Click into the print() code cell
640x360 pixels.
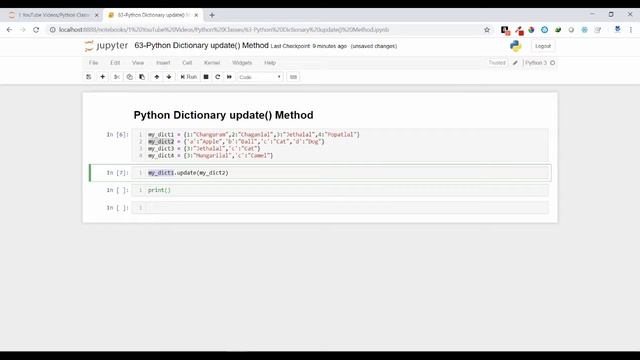340,190
